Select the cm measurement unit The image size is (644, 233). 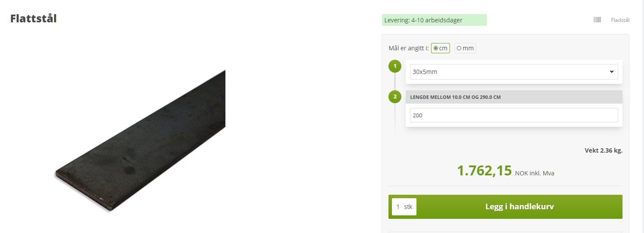click(441, 48)
